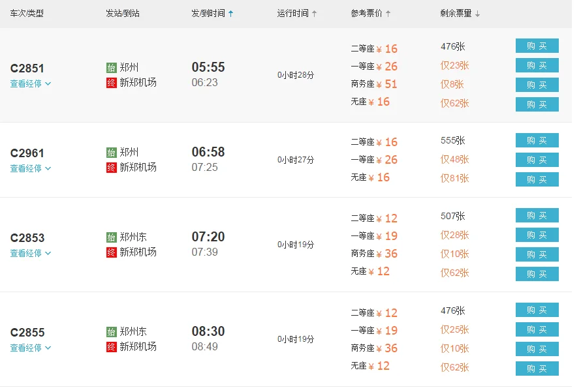
Task: Purchase the 商务座 seat for C2853
Action: pyautogui.click(x=537, y=254)
